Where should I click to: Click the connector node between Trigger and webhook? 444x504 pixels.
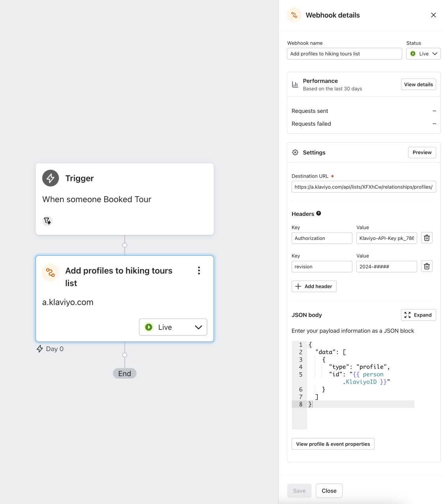(125, 245)
